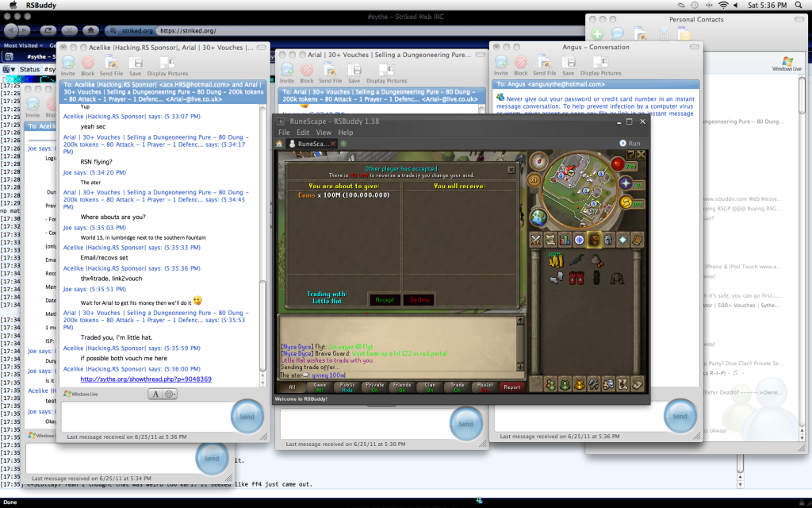
Task: Click Invite in the Arial conversation window
Action: click(x=287, y=73)
